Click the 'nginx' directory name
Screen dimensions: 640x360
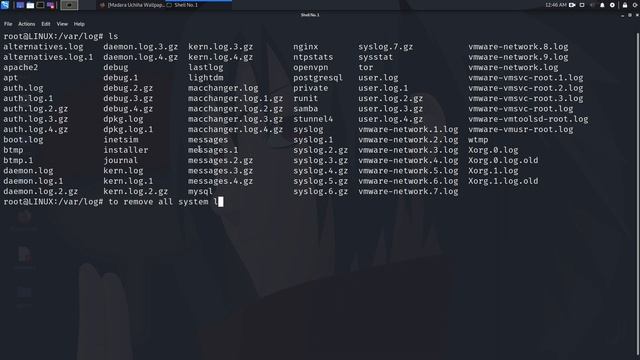[306, 47]
